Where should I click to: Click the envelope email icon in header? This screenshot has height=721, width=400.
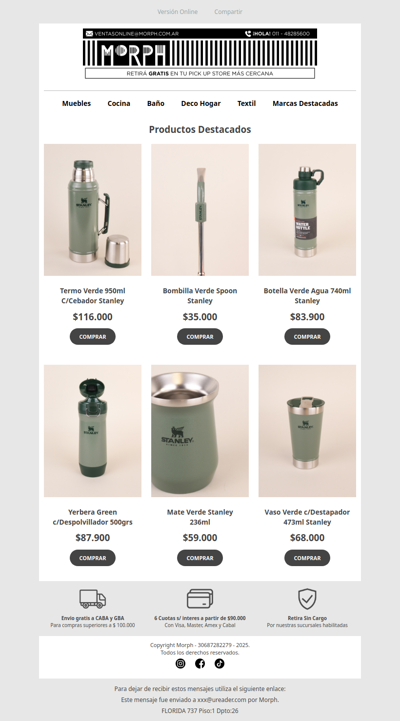(89, 34)
